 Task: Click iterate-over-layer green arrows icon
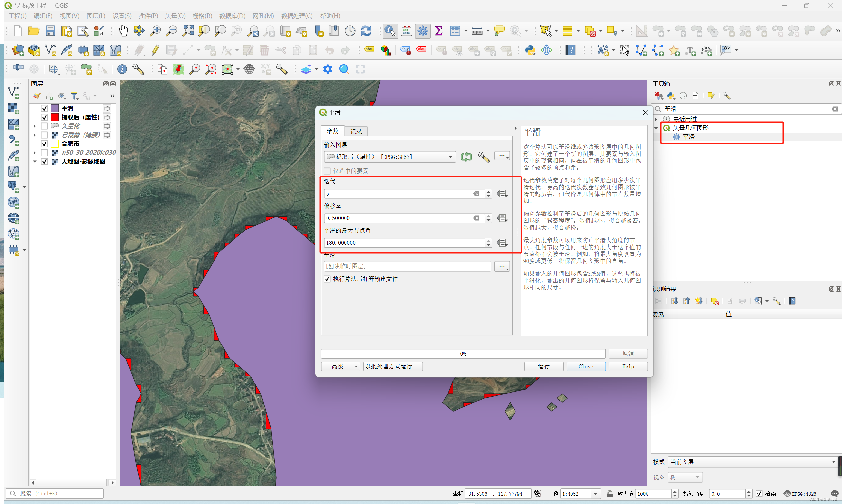[466, 157]
